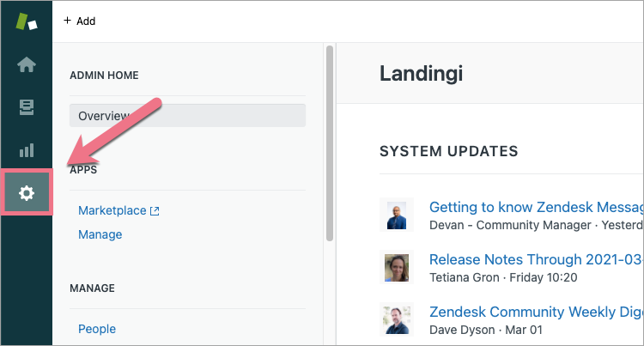Open the Views tickets icon
Image resolution: width=644 pixels, height=346 pixels.
(x=27, y=107)
